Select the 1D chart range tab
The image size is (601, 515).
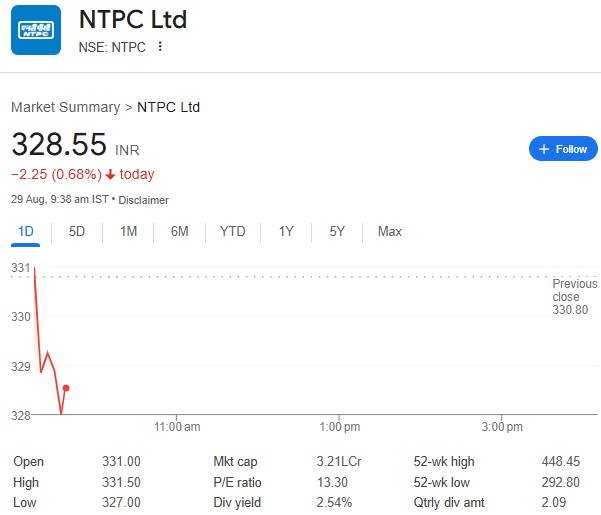click(x=26, y=232)
